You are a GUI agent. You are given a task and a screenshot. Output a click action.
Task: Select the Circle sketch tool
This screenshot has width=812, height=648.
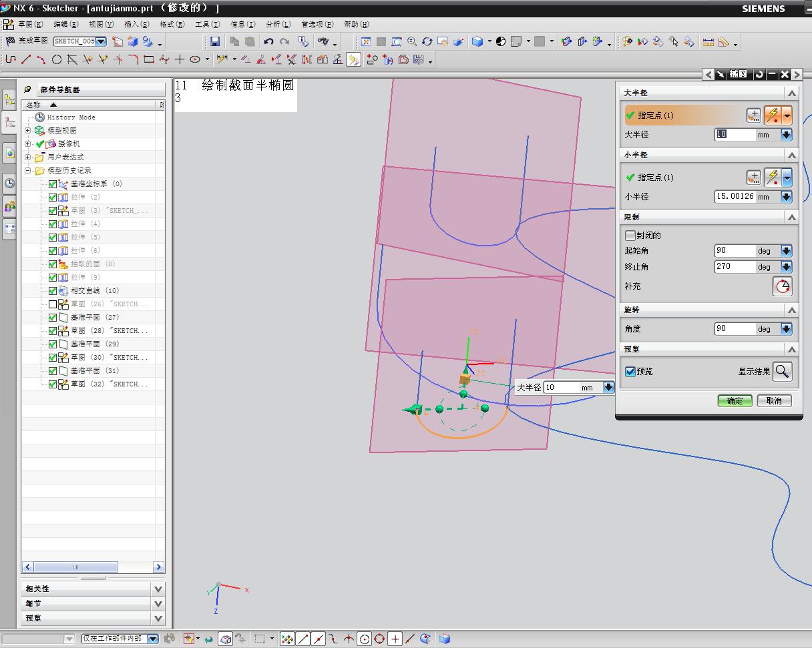(x=57, y=59)
